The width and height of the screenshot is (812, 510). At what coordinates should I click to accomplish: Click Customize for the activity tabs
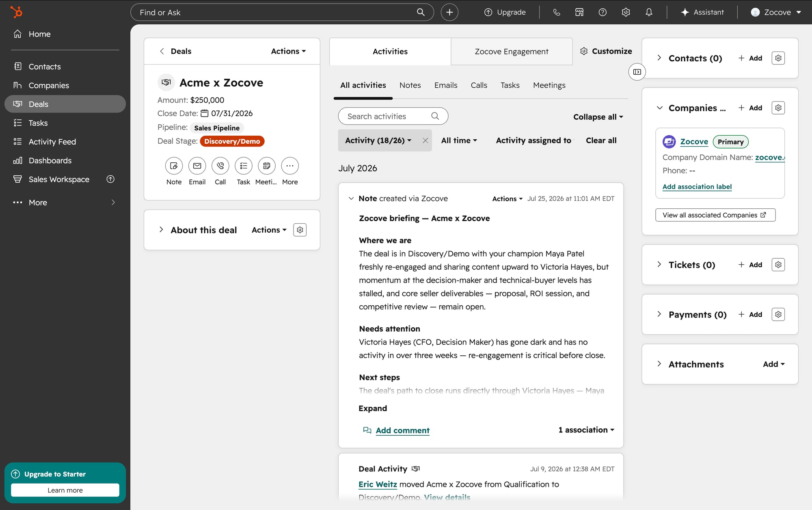[606, 51]
